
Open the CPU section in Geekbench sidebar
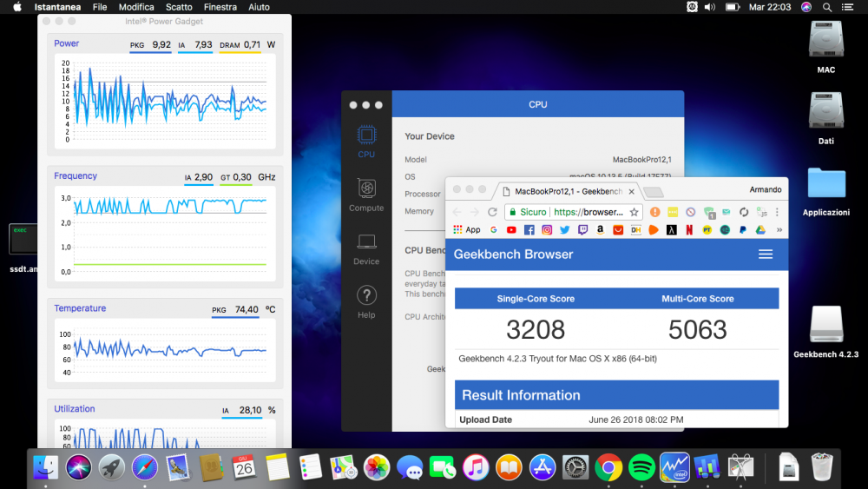(366, 142)
